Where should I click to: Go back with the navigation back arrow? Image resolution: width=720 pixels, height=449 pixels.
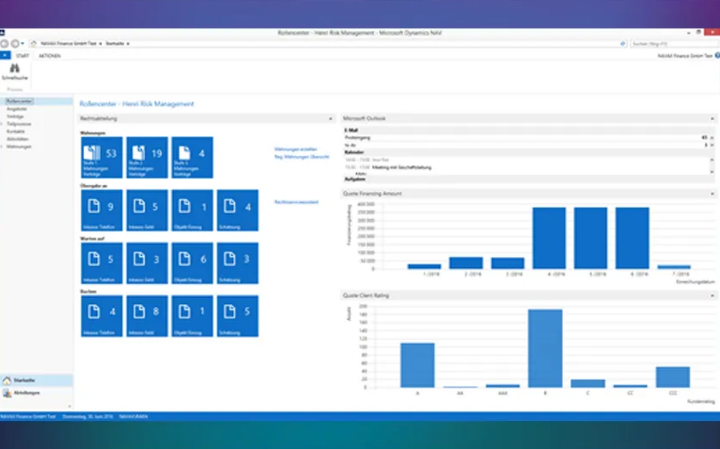coord(5,44)
